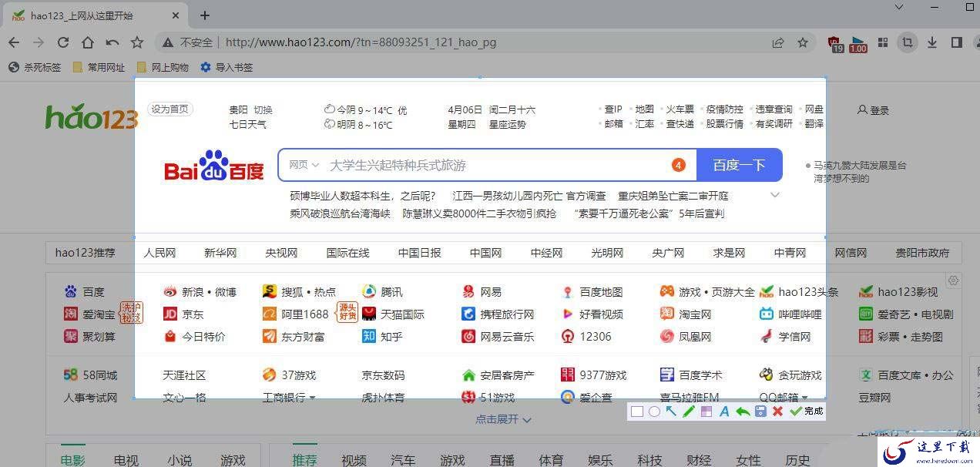Image resolution: width=980 pixels, height=467 pixels.
Task: Click the share icon in address bar
Action: (x=778, y=42)
